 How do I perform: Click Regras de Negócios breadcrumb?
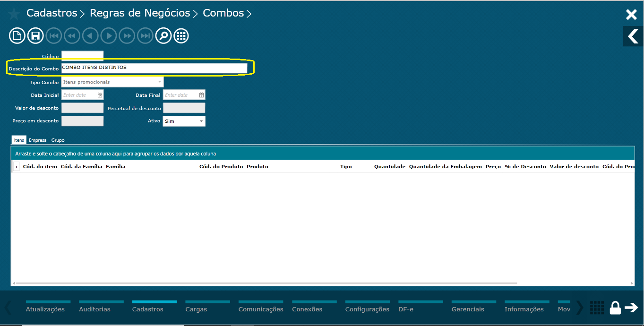pos(140,13)
